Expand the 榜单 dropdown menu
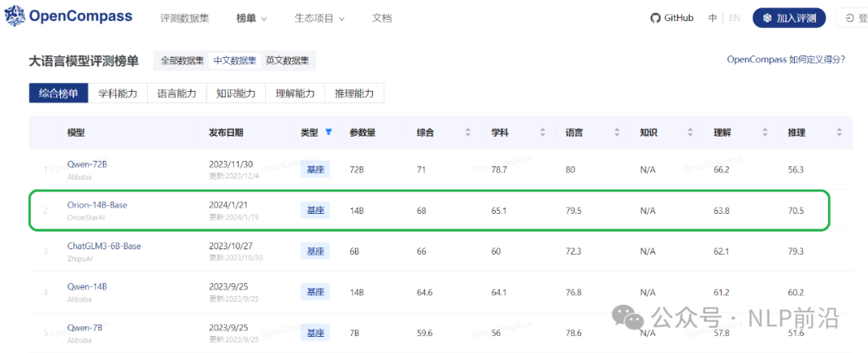Screen dimensions: 868x353 pos(252,18)
